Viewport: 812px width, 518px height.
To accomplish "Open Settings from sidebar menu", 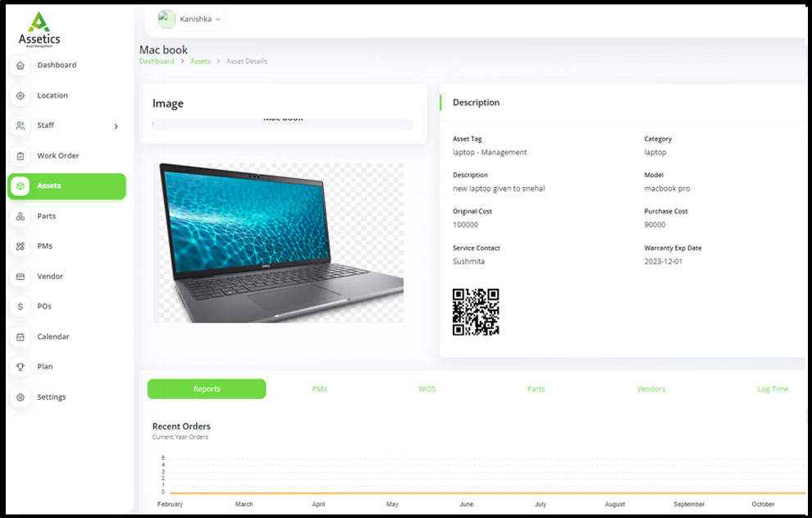I will pyautogui.click(x=52, y=397).
